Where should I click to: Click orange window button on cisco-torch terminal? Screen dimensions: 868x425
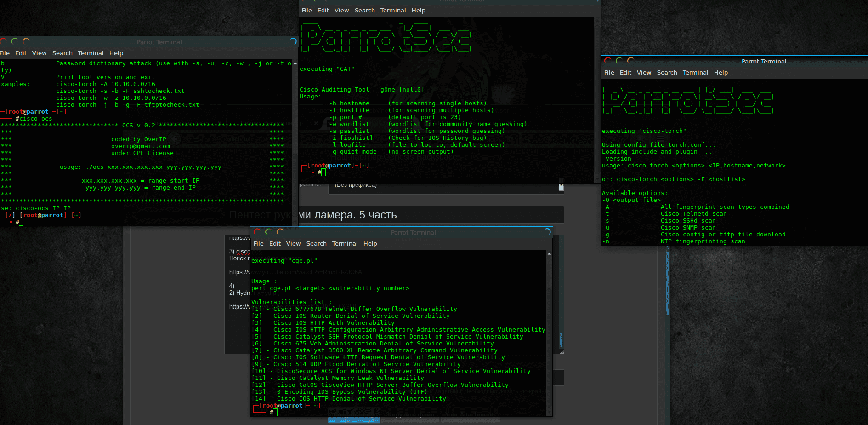pos(630,61)
